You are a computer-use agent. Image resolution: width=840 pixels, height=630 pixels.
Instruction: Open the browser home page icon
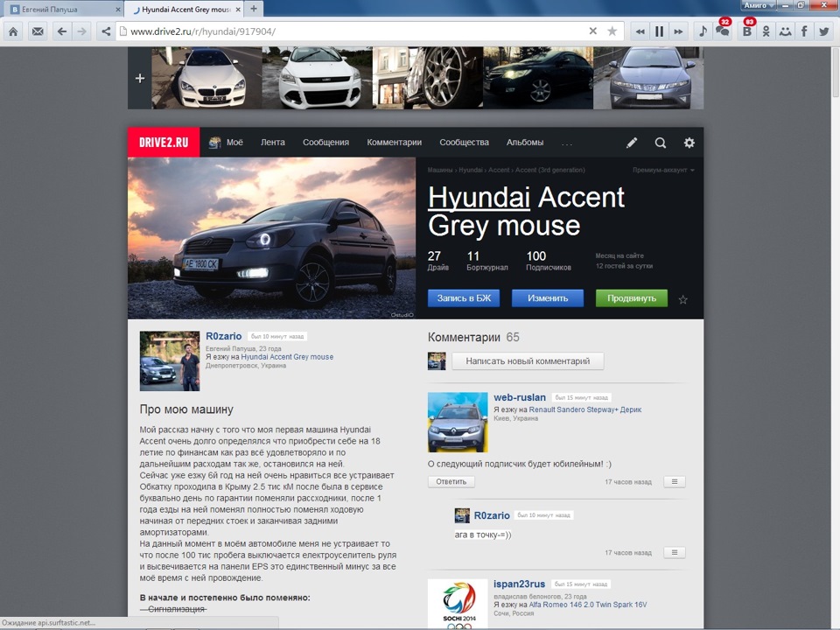(13, 31)
